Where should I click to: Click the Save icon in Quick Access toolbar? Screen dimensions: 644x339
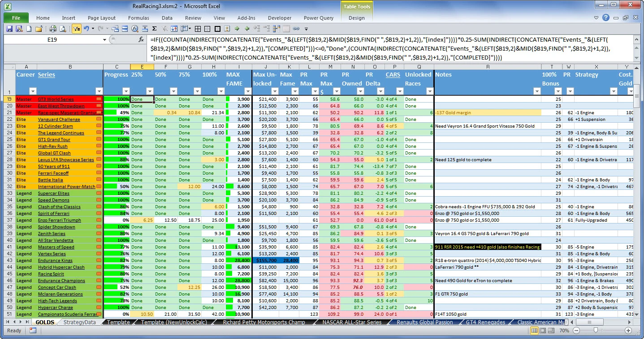[9, 29]
